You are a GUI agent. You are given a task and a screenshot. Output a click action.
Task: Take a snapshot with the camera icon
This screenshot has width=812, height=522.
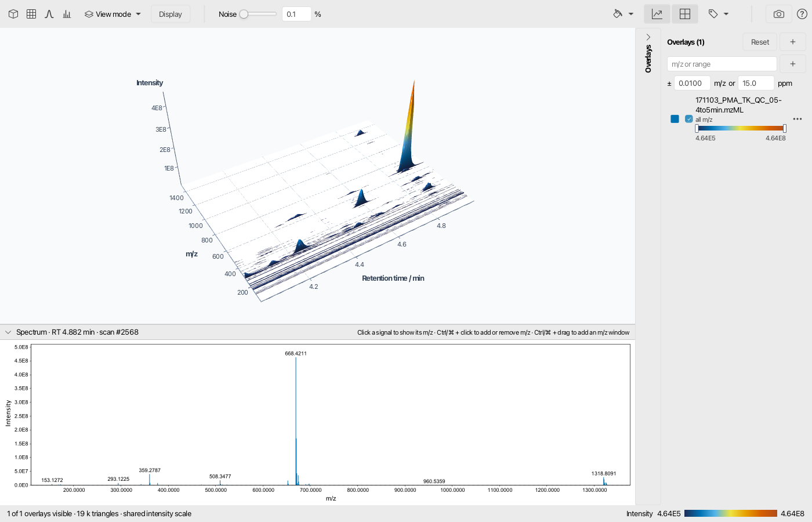pyautogui.click(x=779, y=14)
